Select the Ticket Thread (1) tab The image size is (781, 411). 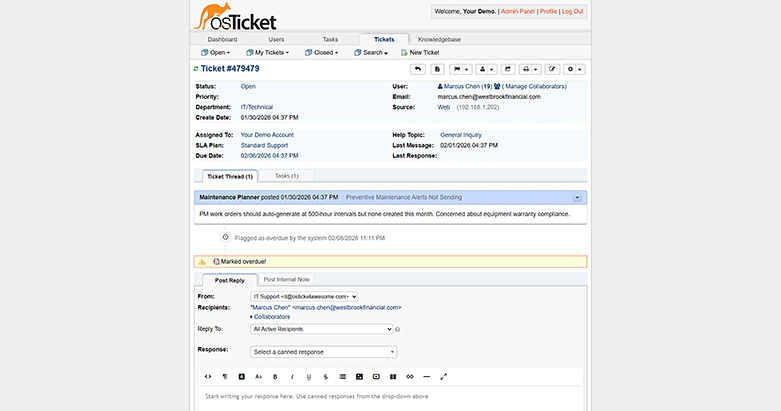pyautogui.click(x=230, y=176)
